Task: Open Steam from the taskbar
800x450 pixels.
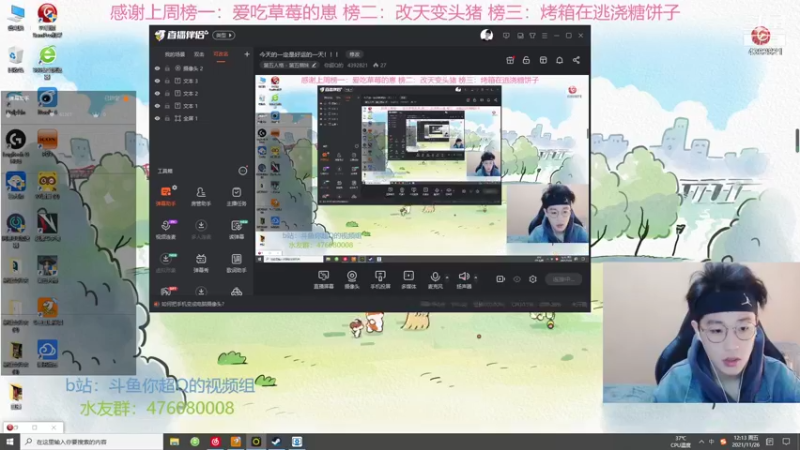Action: (x=277, y=442)
